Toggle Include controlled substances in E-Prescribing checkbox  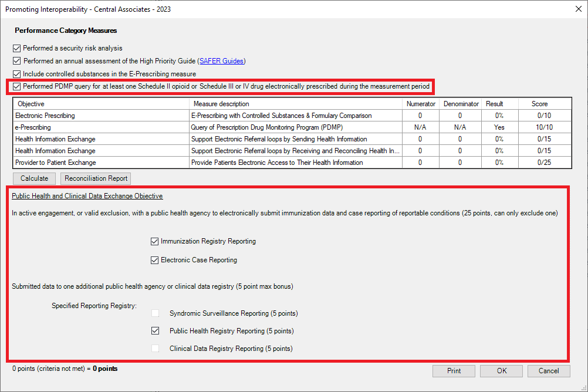click(16, 74)
